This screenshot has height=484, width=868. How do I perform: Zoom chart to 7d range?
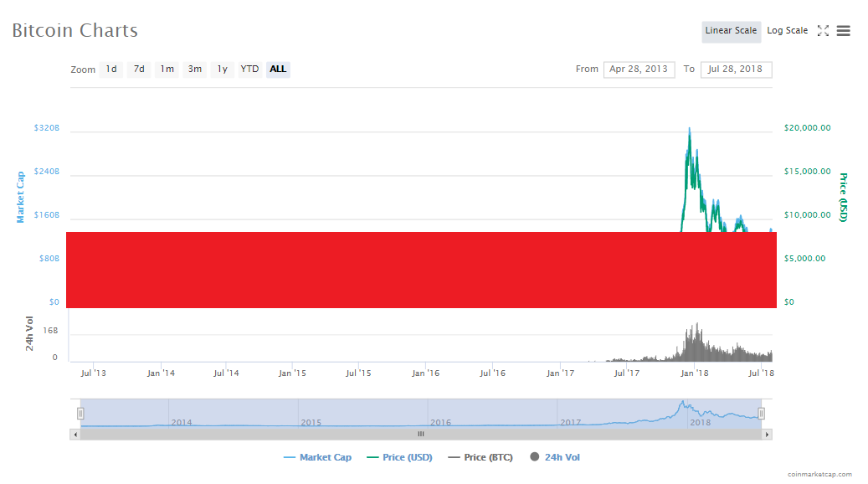pyautogui.click(x=139, y=70)
